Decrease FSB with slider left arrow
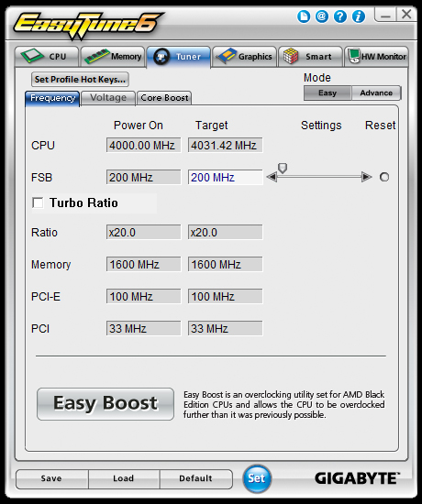 [272, 177]
